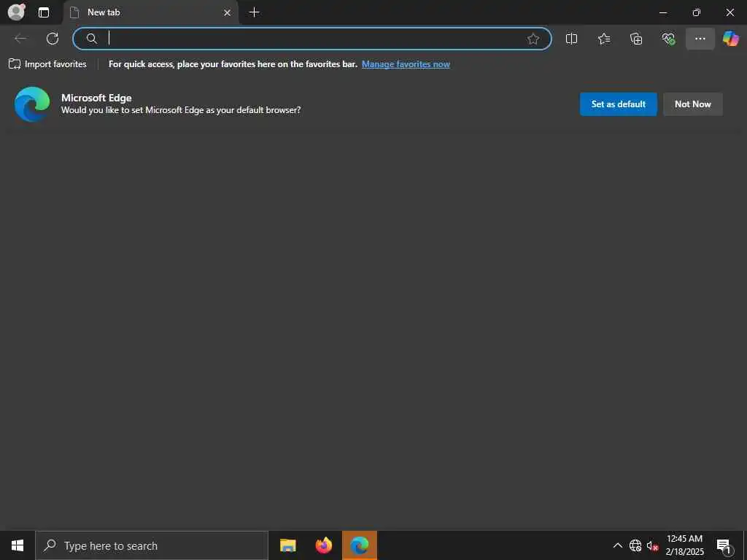This screenshot has width=747, height=560.
Task: Launch Copilot from toolbar
Action: [x=730, y=39]
